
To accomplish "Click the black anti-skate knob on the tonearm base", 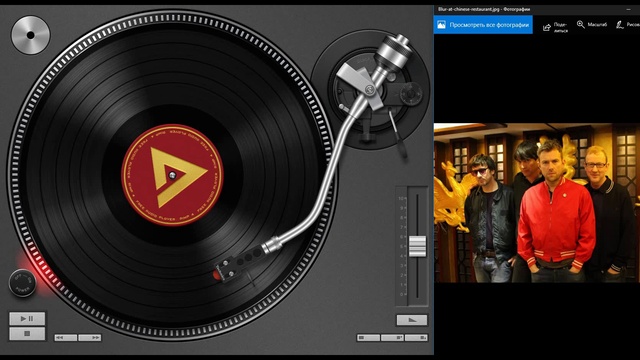I will [x=411, y=93].
